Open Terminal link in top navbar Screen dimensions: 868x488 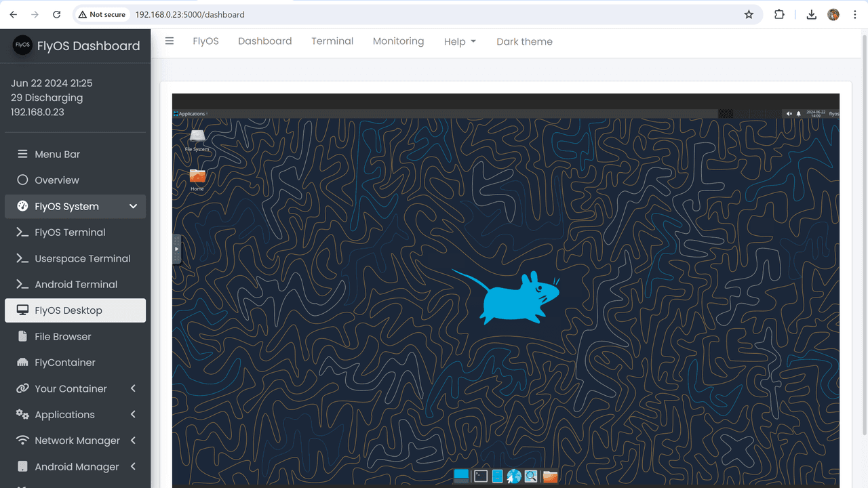tap(332, 41)
